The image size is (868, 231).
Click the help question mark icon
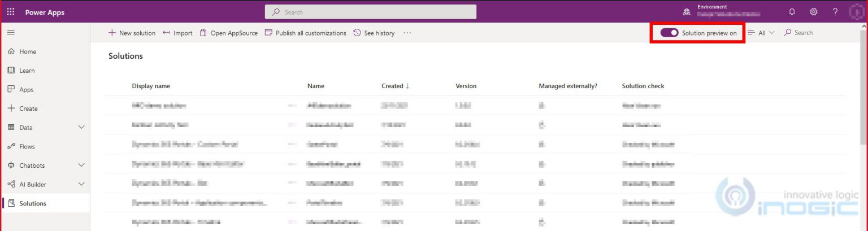[x=835, y=12]
